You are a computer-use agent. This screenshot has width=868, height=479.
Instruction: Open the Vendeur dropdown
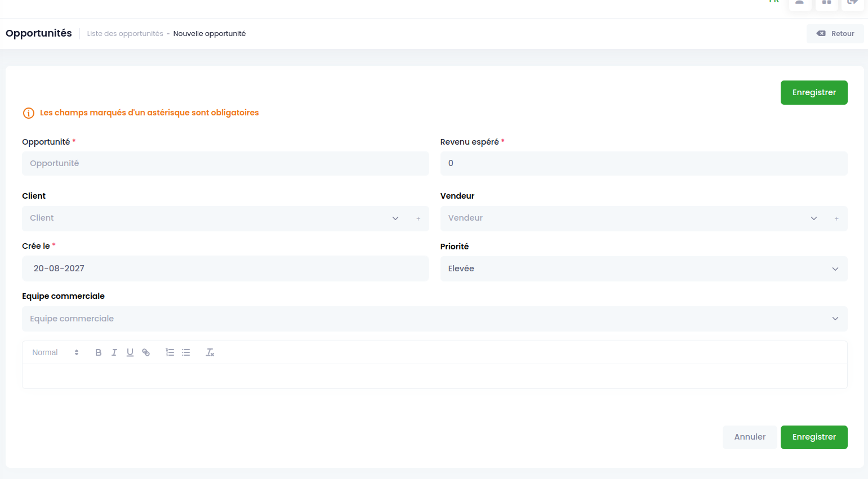[x=633, y=218]
